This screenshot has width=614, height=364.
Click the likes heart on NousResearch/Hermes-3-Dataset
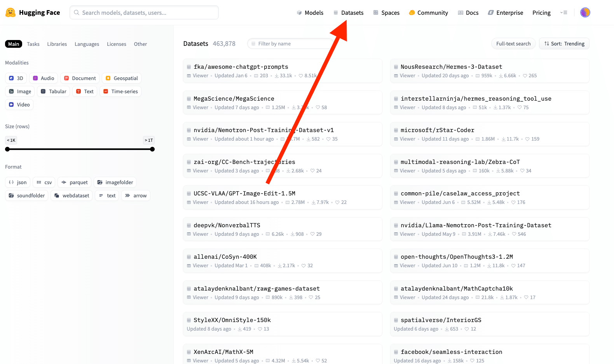525,76
